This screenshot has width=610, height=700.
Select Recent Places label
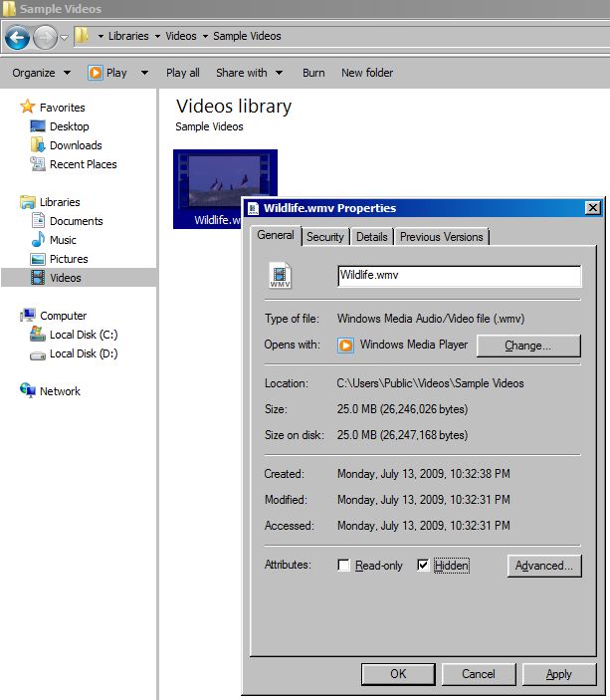click(83, 164)
